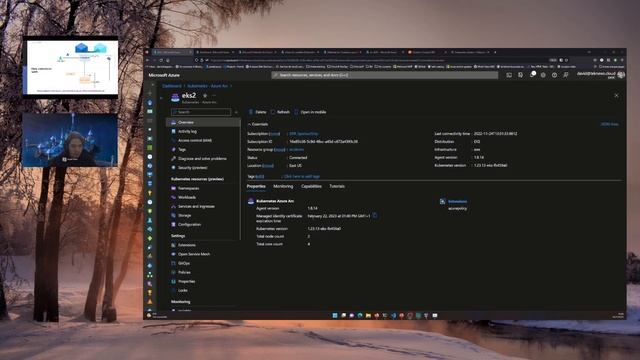The height and width of the screenshot is (360, 640).
Task: Open File Explorer from taskbar
Action: point(368,316)
